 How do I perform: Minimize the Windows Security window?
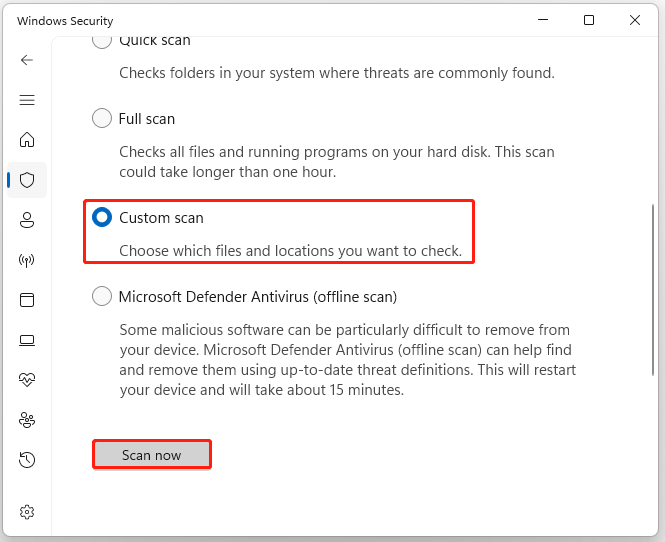(x=543, y=20)
